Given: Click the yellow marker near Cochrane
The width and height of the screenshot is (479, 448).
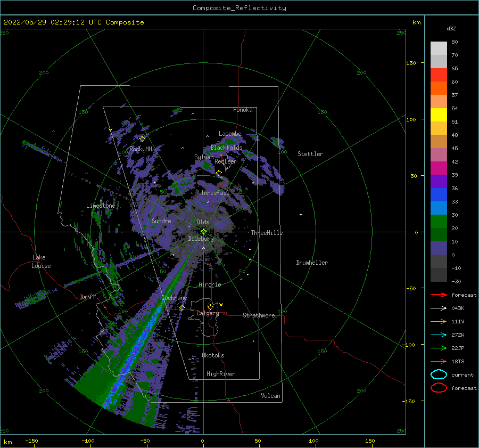Looking at the screenshot, I should click(x=182, y=308).
